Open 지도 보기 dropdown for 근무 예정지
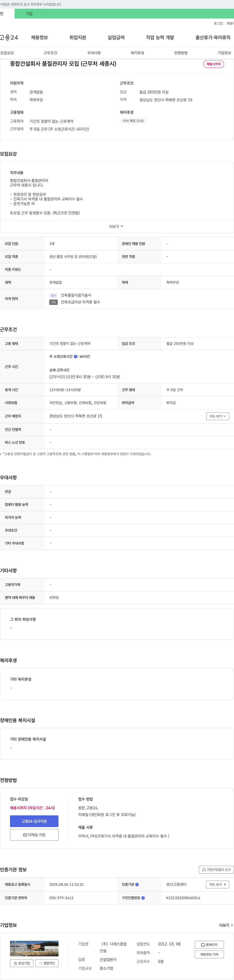 point(218,416)
